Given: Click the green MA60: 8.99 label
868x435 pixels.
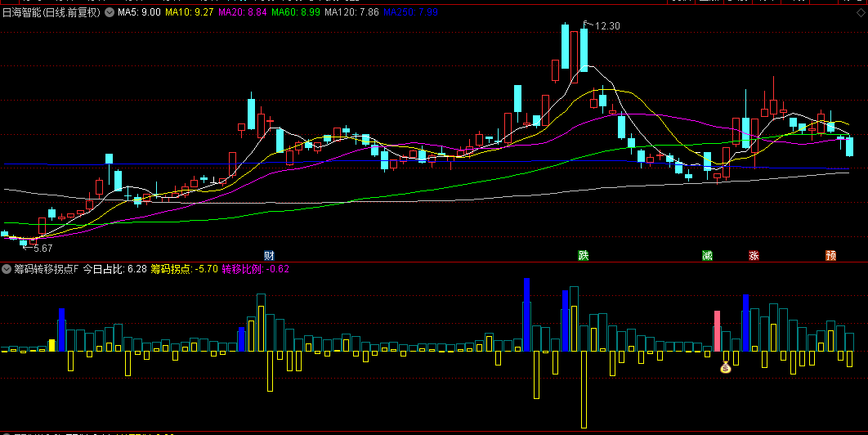Looking at the screenshot, I should [296, 12].
